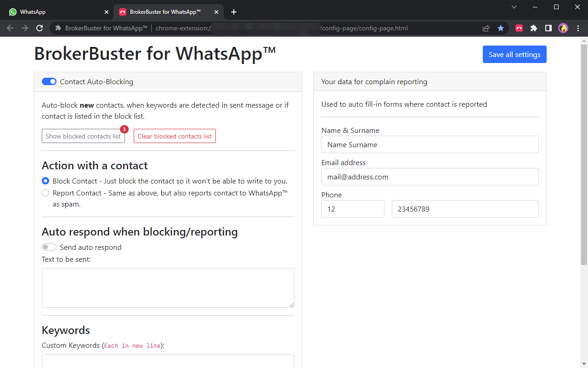Screen dimensions: 588x368
Task: Toggle the browser side panel icon
Action: [x=548, y=28]
